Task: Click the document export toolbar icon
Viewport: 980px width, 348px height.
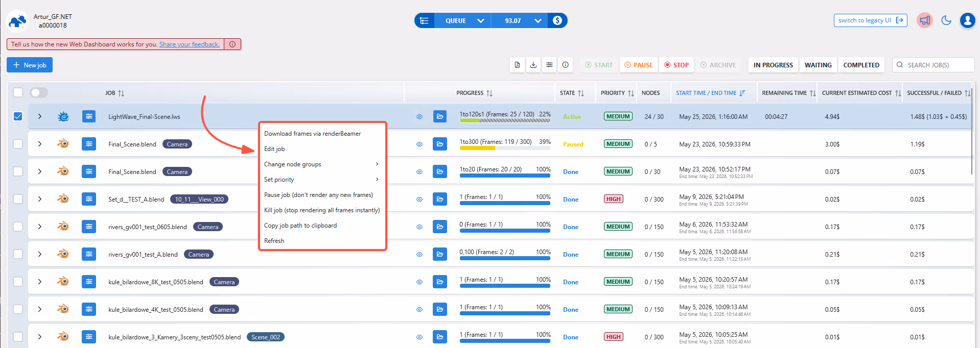Action: tap(517, 65)
